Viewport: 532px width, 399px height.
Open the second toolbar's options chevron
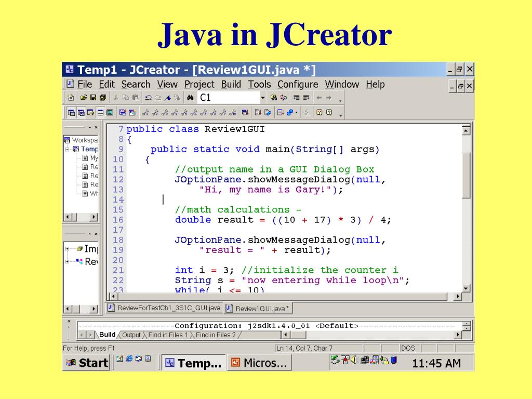(x=340, y=116)
